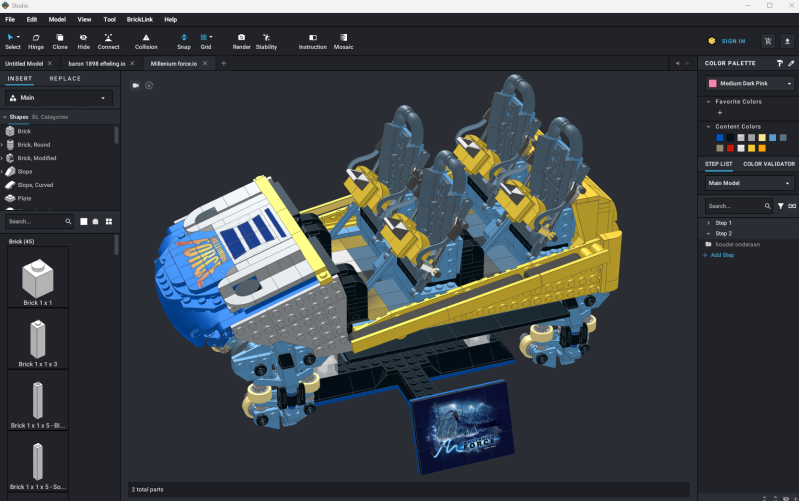Launch the Mosaic tool
This screenshot has height=501, width=799.
[343, 41]
